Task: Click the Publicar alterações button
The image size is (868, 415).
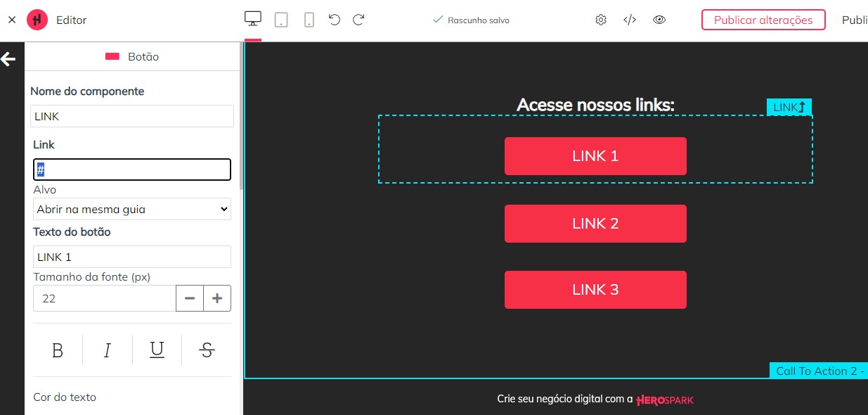Action: point(763,20)
